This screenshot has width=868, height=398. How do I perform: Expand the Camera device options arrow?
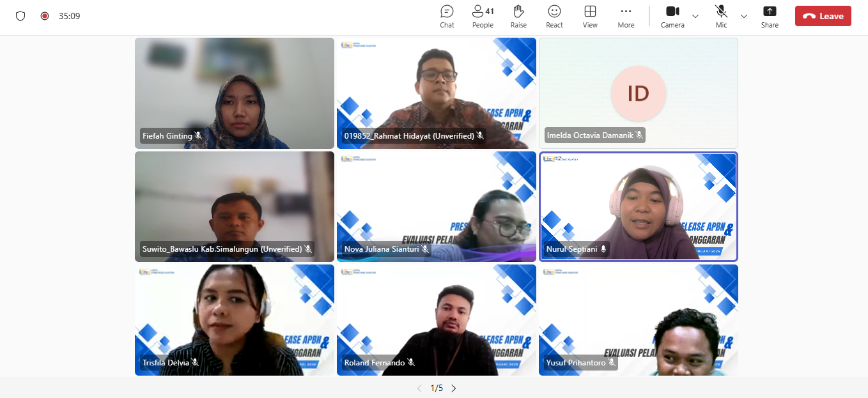tap(695, 16)
